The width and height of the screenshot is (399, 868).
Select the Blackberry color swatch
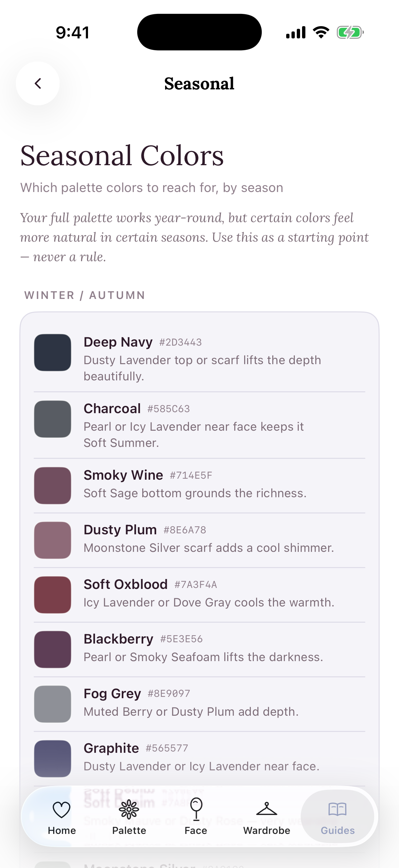coord(53,649)
